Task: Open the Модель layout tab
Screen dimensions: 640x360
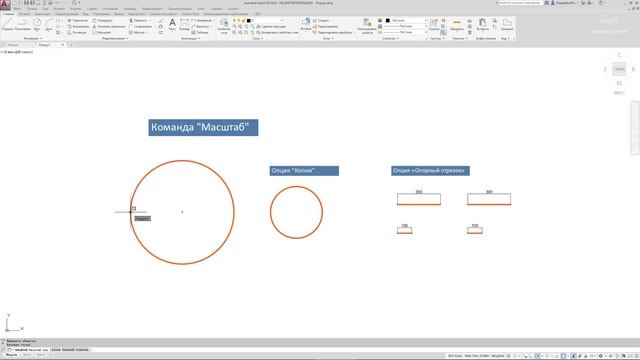Action: point(11,355)
